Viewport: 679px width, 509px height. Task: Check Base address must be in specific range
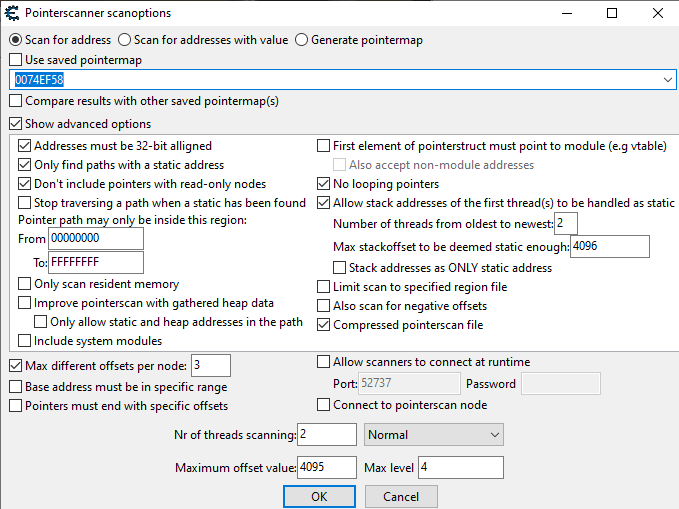click(x=16, y=387)
